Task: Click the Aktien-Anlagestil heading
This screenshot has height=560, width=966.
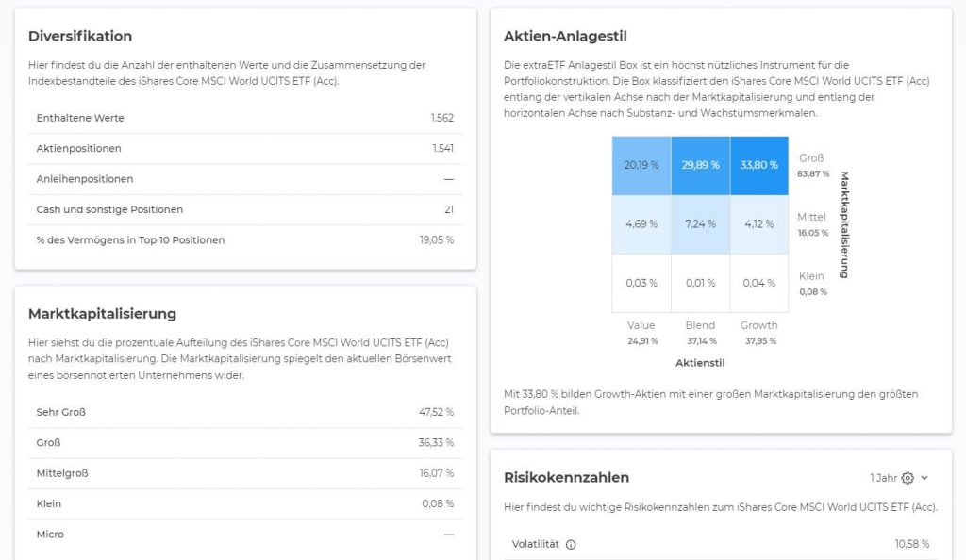Action: click(x=566, y=37)
